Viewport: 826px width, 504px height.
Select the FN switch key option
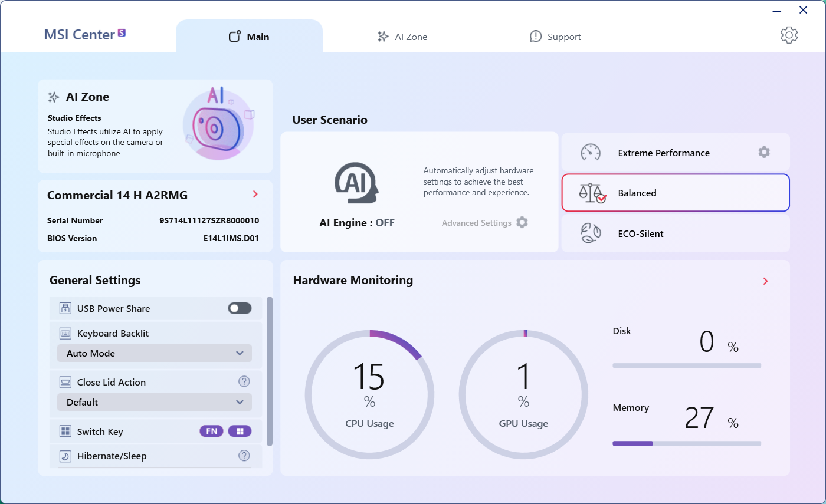point(211,431)
